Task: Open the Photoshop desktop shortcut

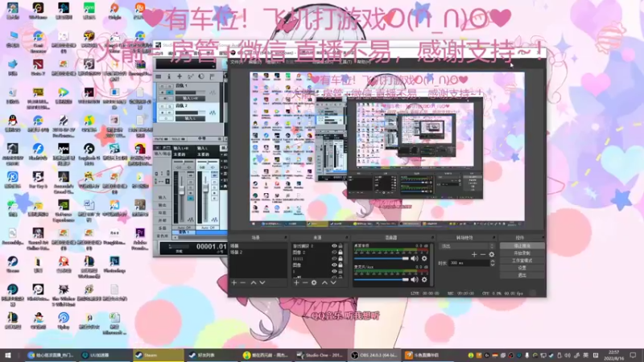Action: pyautogui.click(x=114, y=265)
